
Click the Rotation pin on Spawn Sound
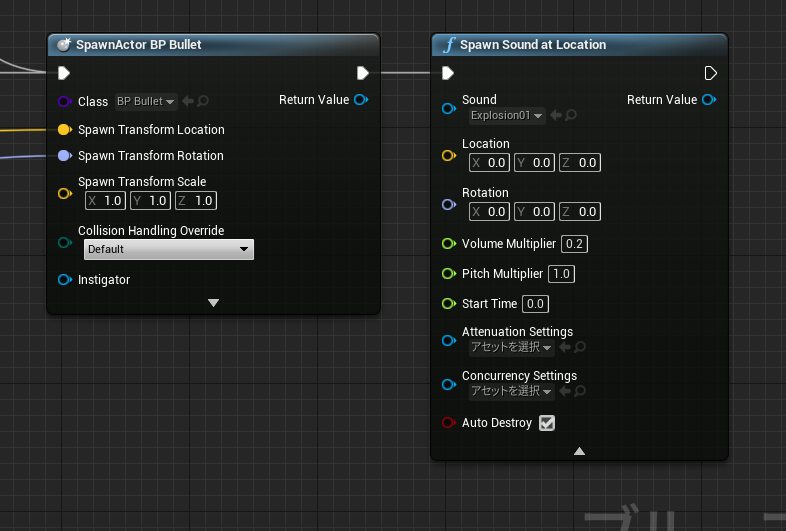click(x=449, y=205)
